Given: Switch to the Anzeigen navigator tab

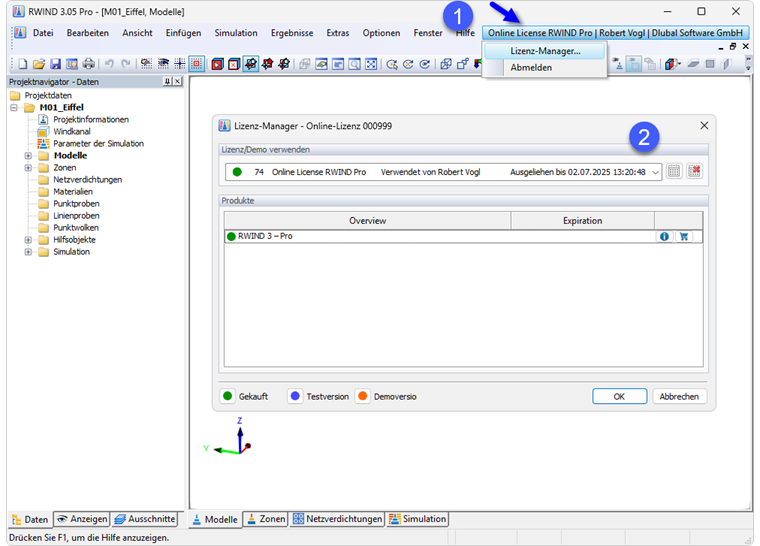Looking at the screenshot, I should [x=82, y=519].
